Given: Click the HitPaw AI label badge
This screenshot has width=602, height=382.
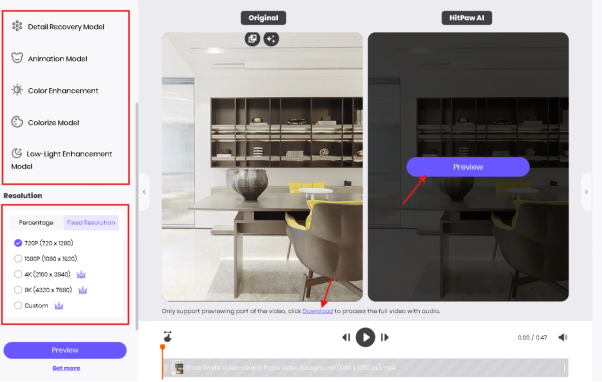Looking at the screenshot, I should 467,18.
